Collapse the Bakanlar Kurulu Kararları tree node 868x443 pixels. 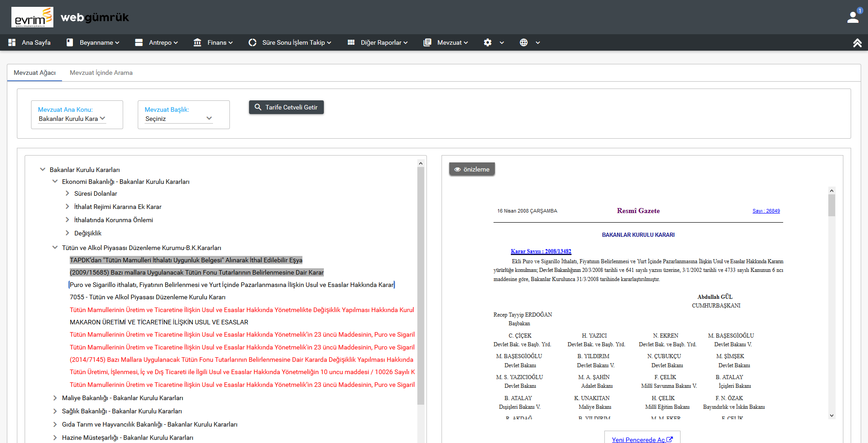coord(43,169)
